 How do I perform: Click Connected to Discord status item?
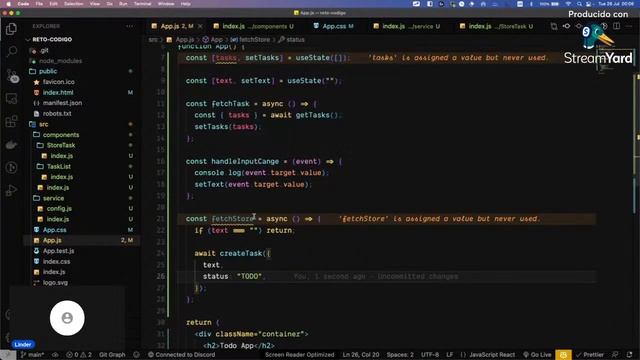181,355
